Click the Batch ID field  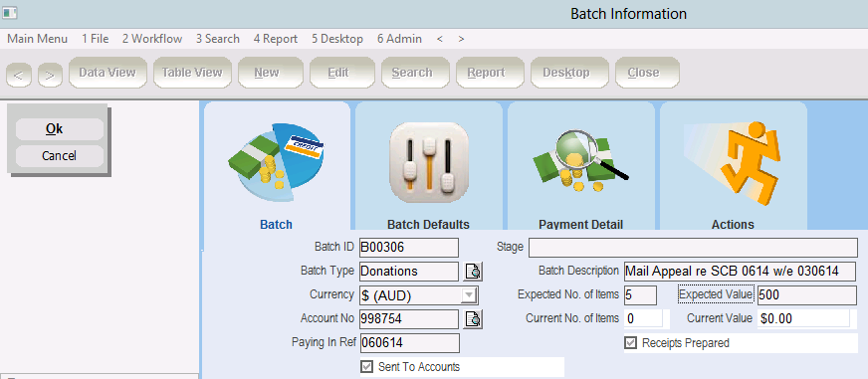409,248
